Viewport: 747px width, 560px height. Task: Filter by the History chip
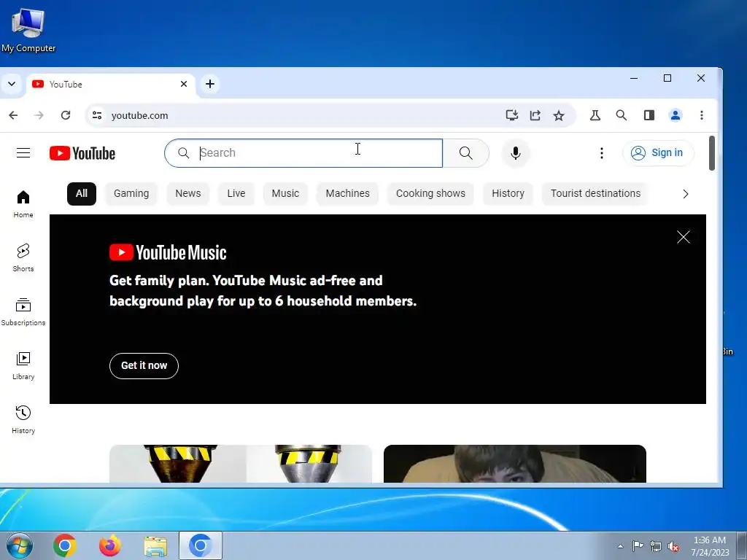pyautogui.click(x=508, y=193)
